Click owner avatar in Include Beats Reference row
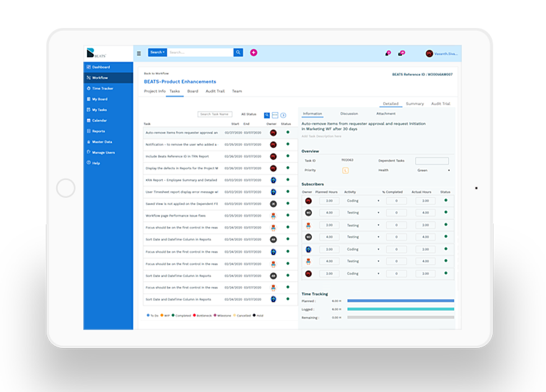The width and height of the screenshot is (546, 392). 273,156
